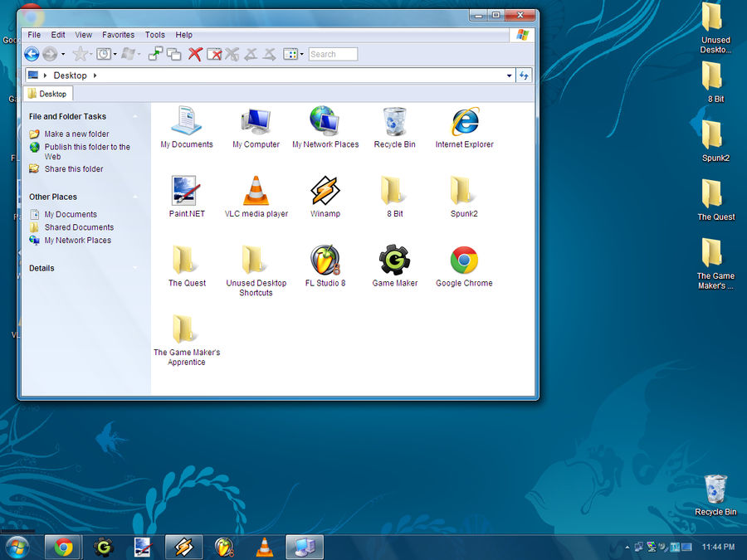Show hidden system tray icons arrow

point(627,548)
